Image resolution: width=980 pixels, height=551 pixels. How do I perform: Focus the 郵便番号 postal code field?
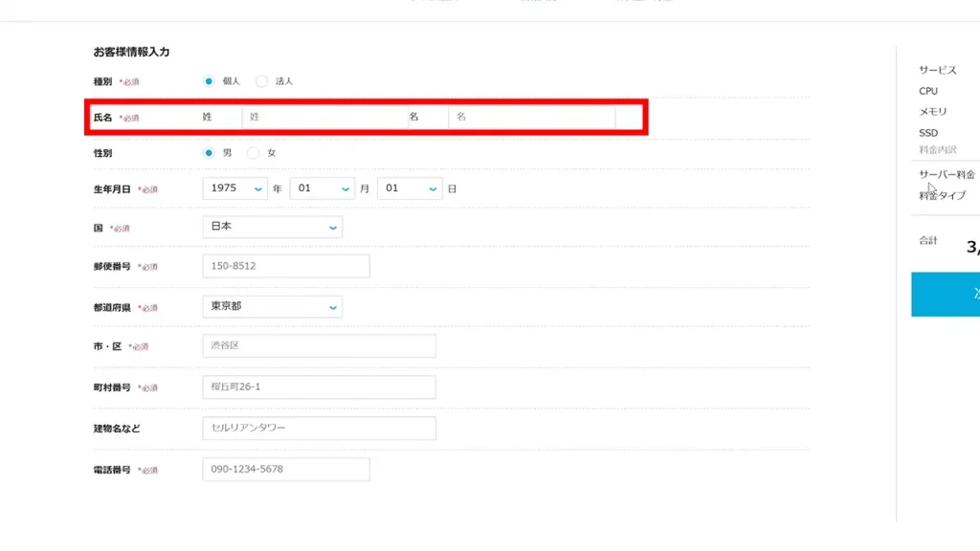pos(286,266)
